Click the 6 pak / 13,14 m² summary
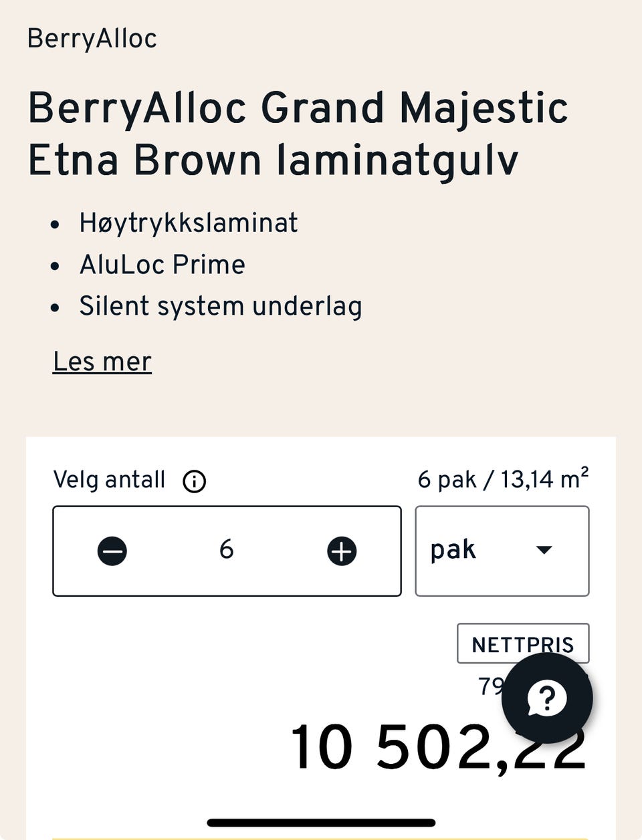Viewport: 642px width, 840px height. (x=503, y=479)
